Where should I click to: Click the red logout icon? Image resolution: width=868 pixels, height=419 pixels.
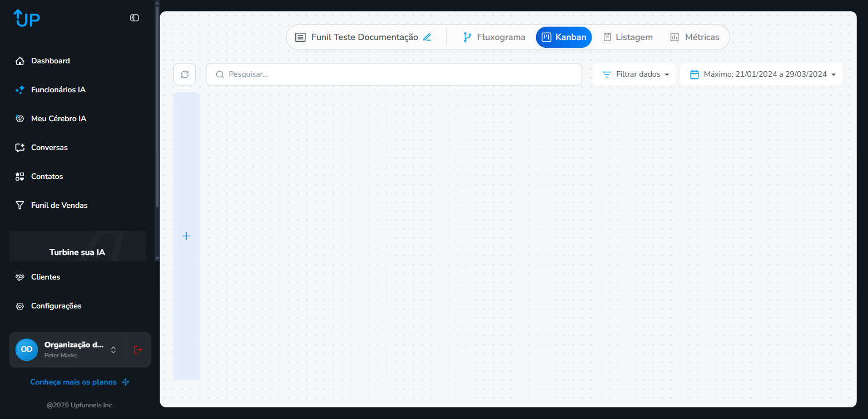click(x=138, y=350)
